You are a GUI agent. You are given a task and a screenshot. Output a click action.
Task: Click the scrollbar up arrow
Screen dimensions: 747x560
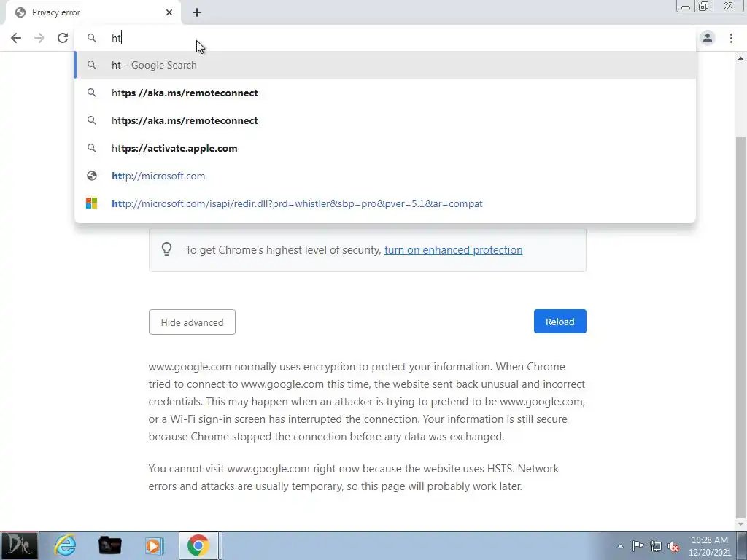click(x=740, y=58)
